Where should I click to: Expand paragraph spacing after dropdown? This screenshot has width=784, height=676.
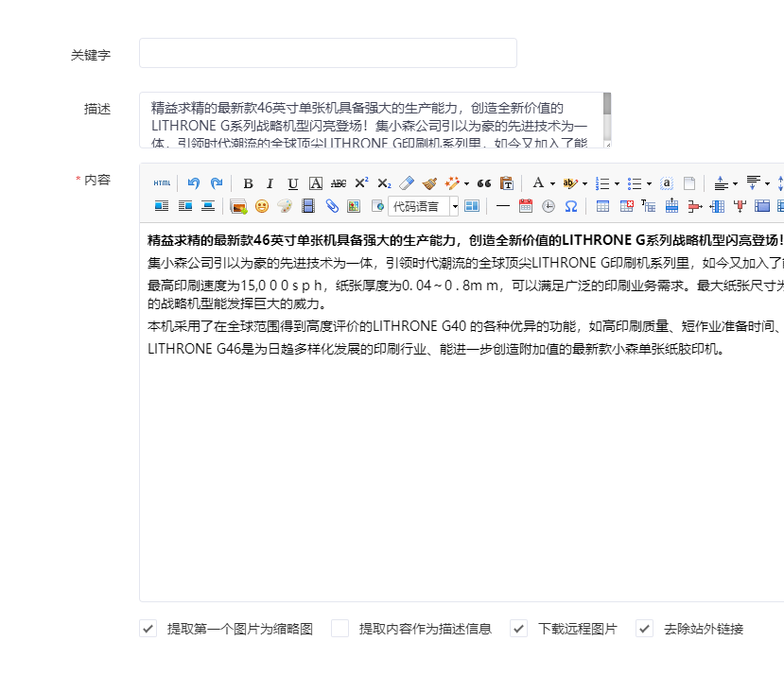pyautogui.click(x=768, y=183)
